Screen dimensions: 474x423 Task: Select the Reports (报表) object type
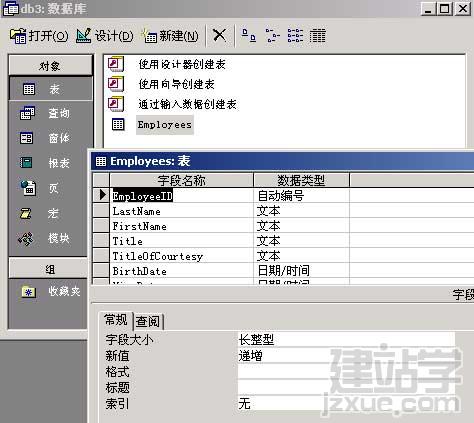tap(50, 163)
